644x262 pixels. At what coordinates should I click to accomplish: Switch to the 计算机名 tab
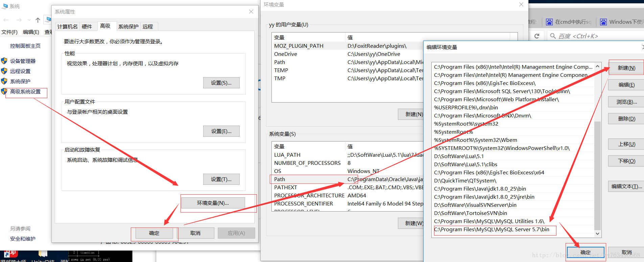[67, 26]
